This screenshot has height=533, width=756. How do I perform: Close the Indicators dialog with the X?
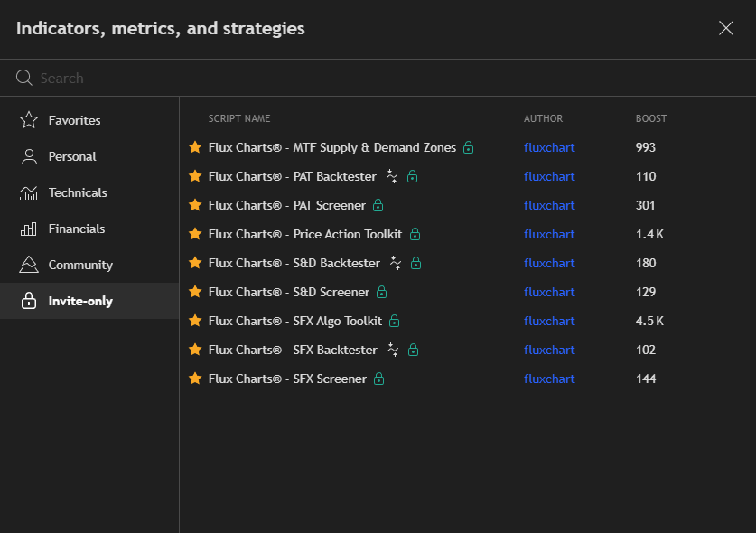(725, 28)
